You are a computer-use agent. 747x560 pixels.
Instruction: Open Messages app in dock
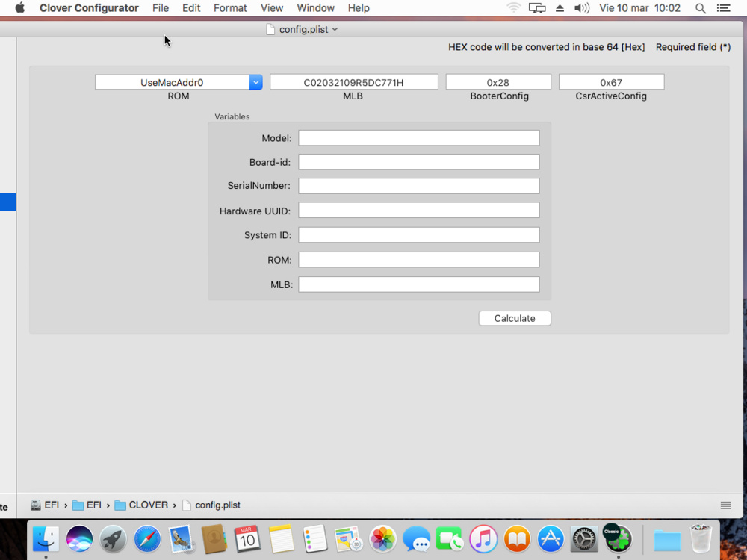tap(416, 538)
